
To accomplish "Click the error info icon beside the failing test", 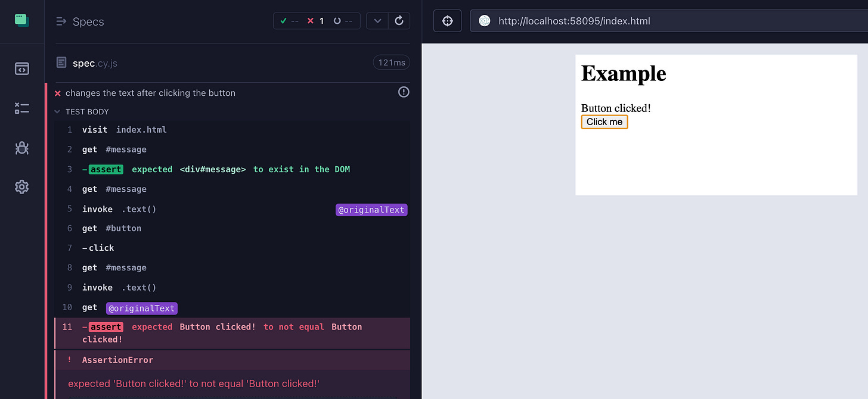I will tap(404, 92).
